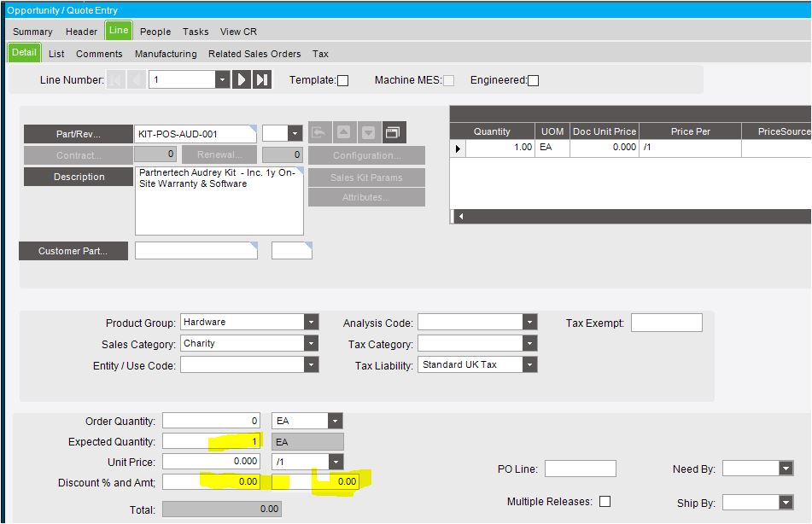812x524 pixels.
Task: Toggle the Machine MES checkbox
Action: tap(448, 80)
